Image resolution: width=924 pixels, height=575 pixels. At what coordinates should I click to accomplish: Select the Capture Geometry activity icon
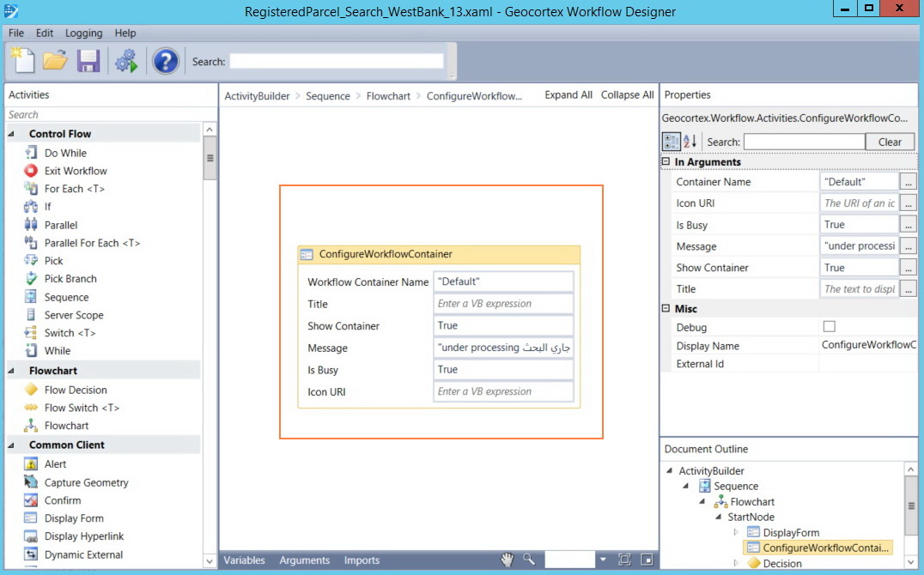(31, 482)
